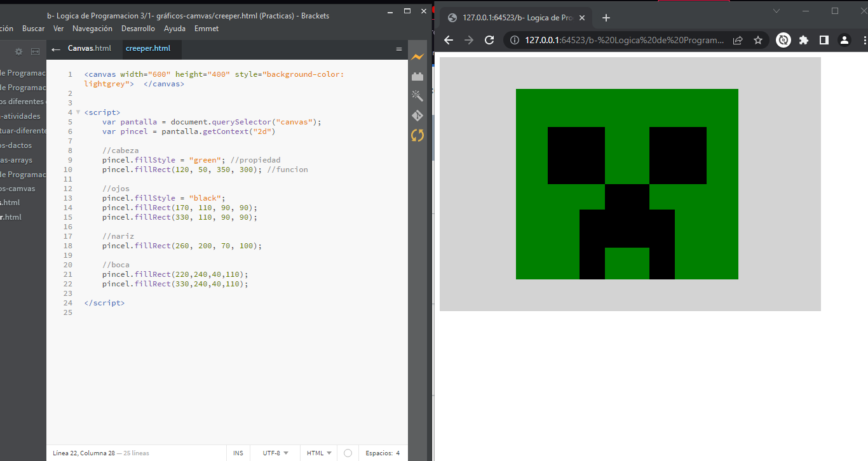Open Chrome tab search chevron

coord(776,11)
